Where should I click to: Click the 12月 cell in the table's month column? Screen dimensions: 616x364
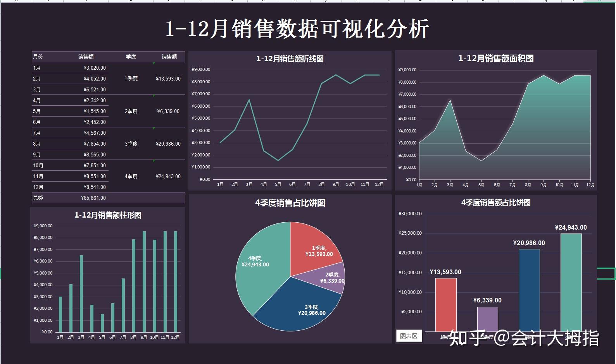point(38,187)
